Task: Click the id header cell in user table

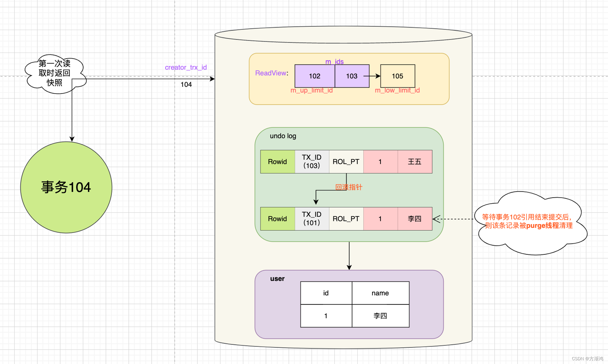Action: 326,293
